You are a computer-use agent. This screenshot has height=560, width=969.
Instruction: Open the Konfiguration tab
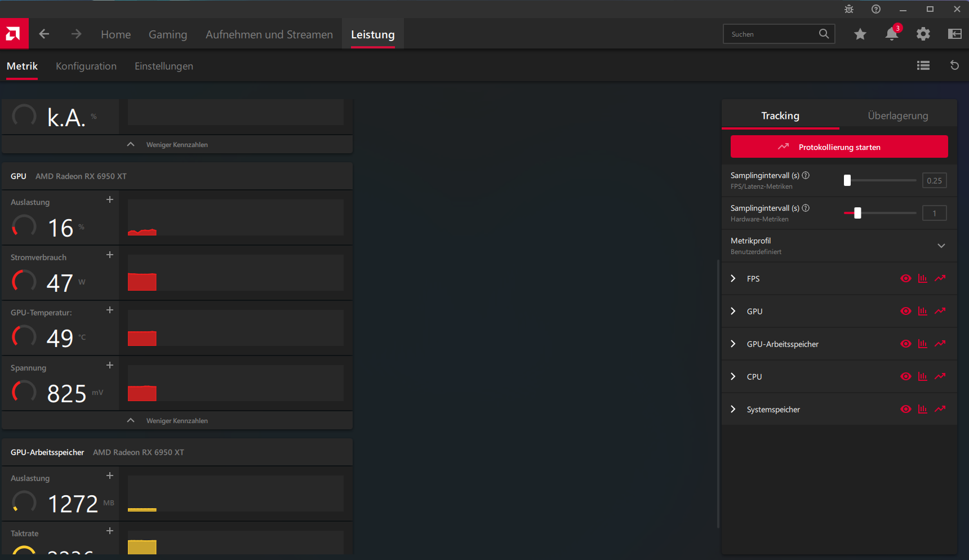(86, 66)
